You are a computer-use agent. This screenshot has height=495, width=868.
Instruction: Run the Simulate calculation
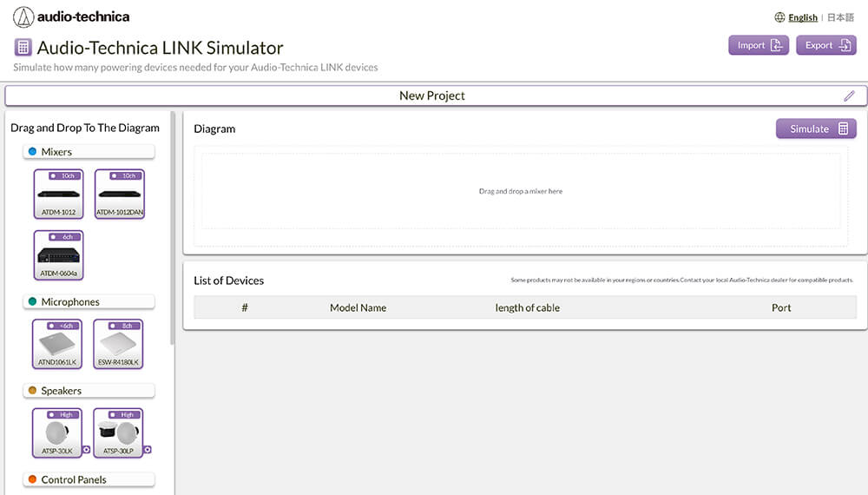coord(816,129)
